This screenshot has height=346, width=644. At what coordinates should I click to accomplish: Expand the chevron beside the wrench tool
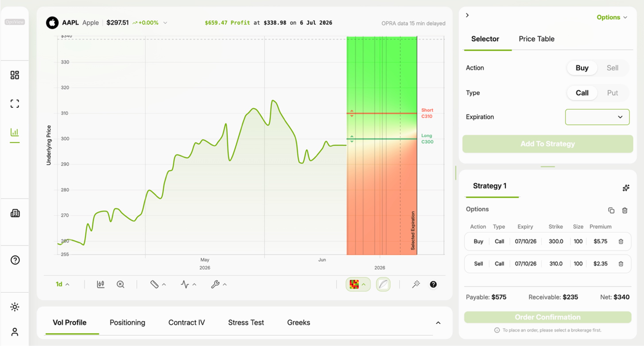coord(225,284)
